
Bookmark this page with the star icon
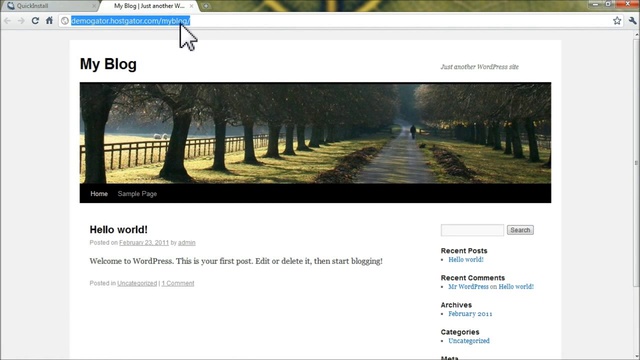[617, 20]
